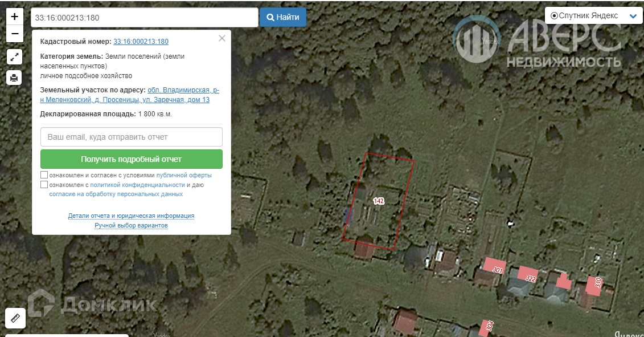Open cadastral number 33:16:000213:180 link
This screenshot has height=337, width=644.
tap(141, 42)
